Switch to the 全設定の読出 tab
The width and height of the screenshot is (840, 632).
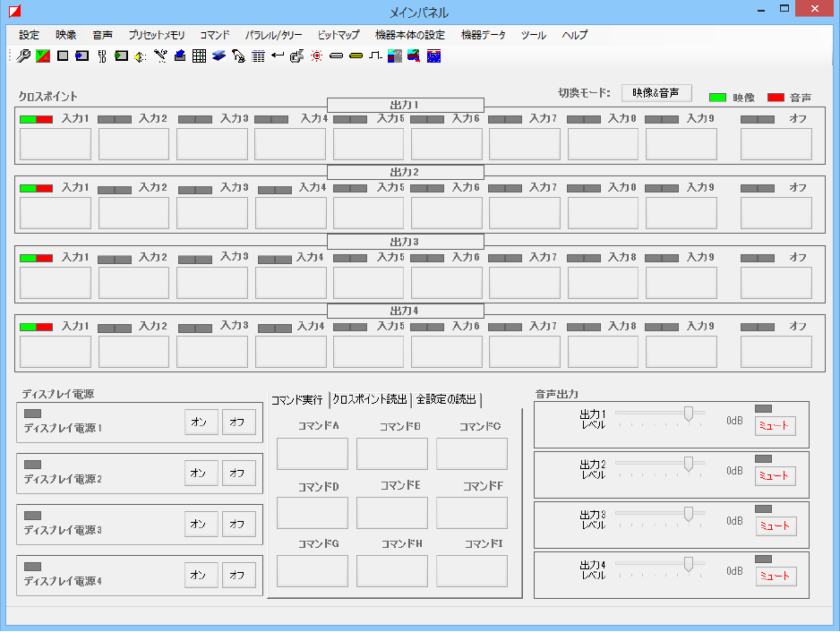tap(446, 399)
